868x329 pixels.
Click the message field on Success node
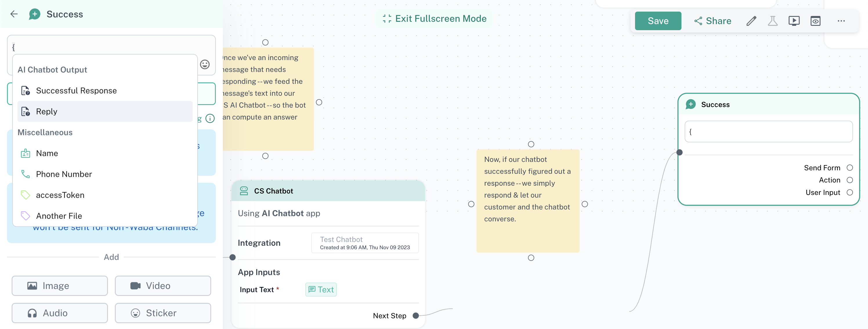tap(768, 132)
